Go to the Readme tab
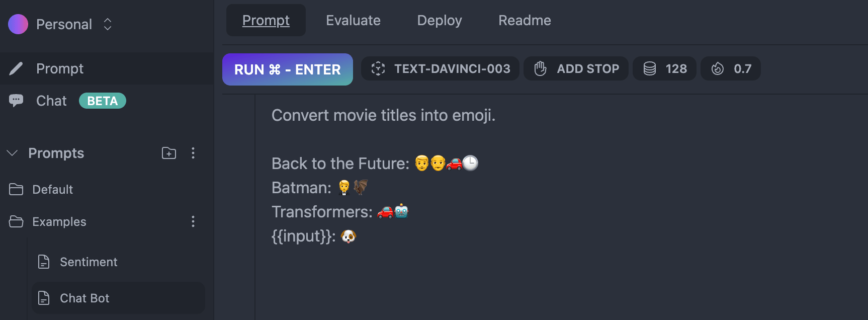Image resolution: width=868 pixels, height=320 pixels. 525,20
